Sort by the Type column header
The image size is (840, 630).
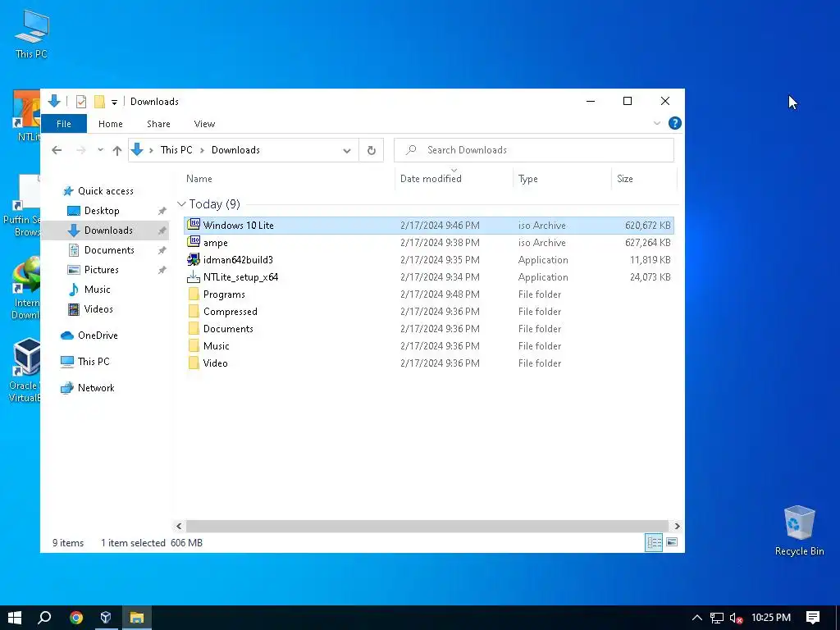527,179
